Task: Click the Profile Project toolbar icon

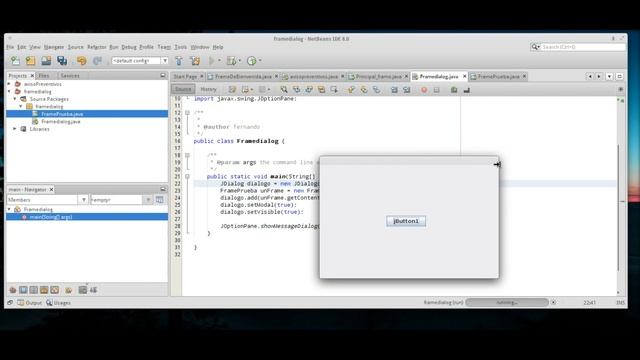Action: [251, 61]
